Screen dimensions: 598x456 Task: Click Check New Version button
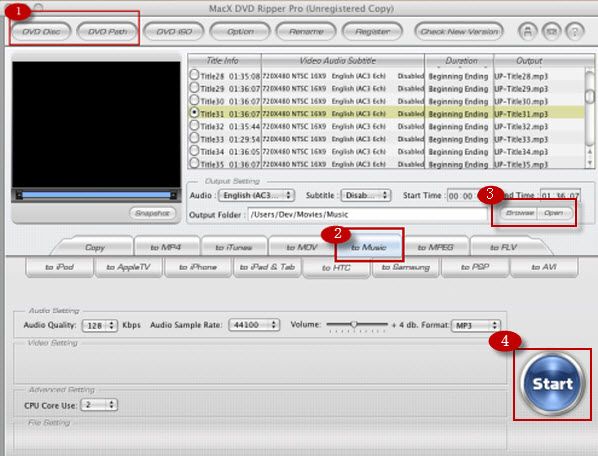coord(459,31)
